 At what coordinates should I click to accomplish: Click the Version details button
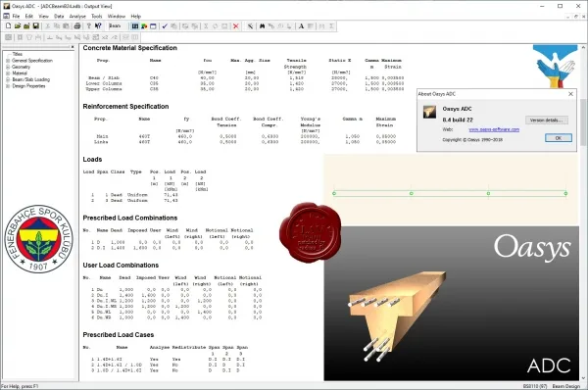click(547, 120)
